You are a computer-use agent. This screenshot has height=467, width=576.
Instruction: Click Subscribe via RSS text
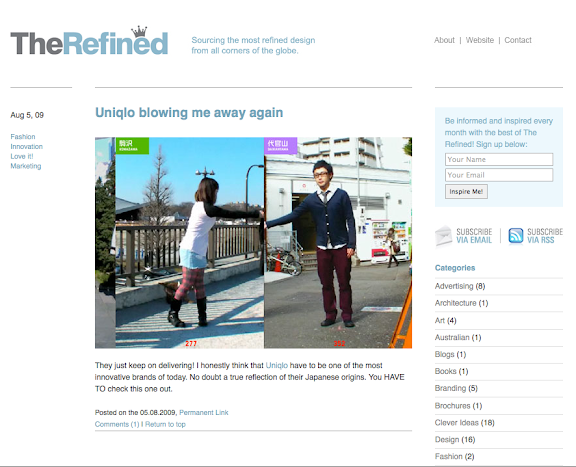(545, 236)
